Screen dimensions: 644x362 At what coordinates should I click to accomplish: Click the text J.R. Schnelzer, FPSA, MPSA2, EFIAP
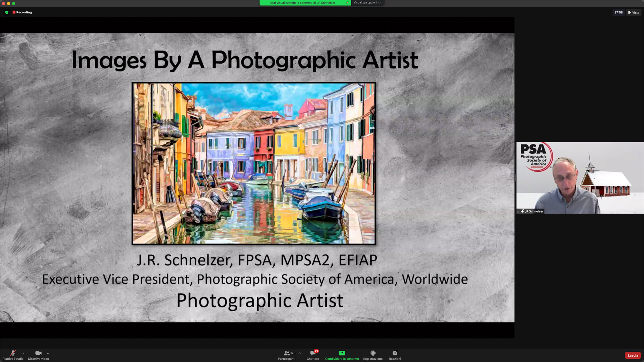coord(257,260)
